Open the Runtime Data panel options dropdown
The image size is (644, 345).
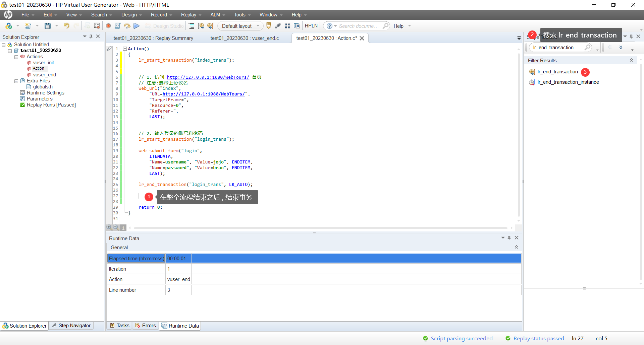pos(503,238)
